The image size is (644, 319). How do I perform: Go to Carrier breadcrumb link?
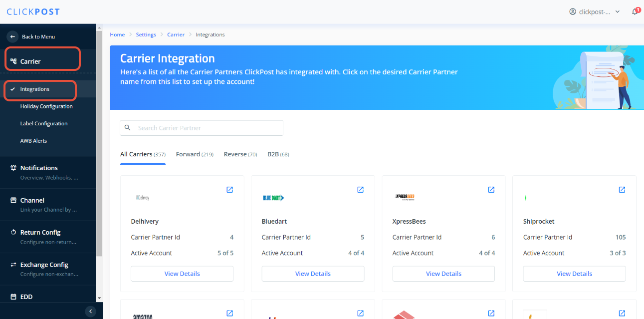coord(176,34)
